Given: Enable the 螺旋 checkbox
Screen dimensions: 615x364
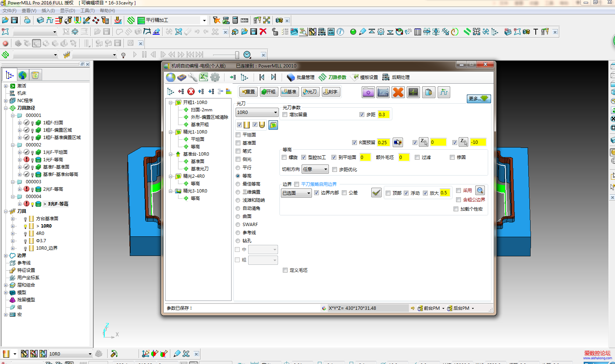Looking at the screenshot, I should (x=284, y=157).
